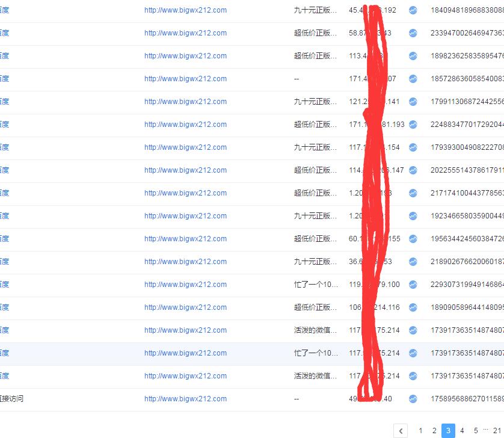Open the trend icon in row ID 18909058964…

[413, 307]
